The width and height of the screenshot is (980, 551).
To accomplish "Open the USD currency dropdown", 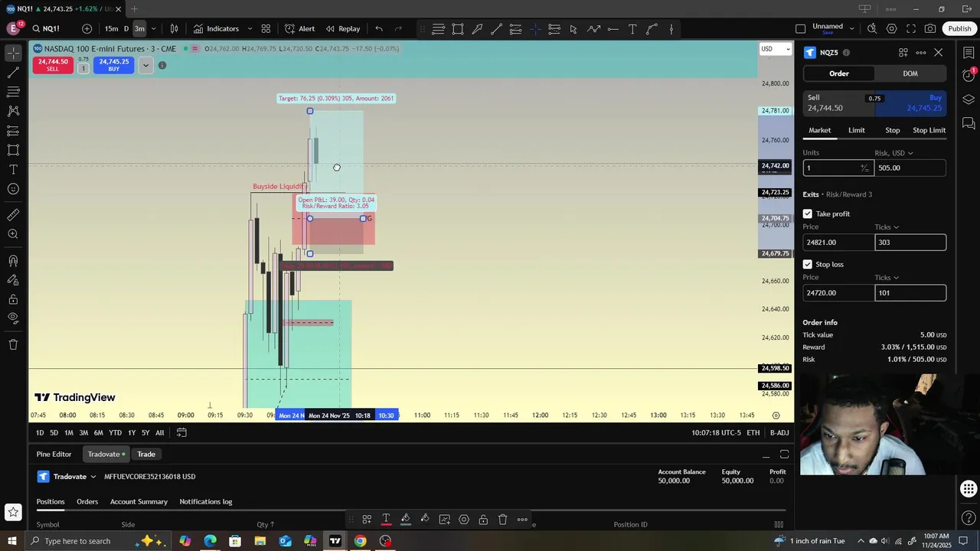I will point(776,49).
